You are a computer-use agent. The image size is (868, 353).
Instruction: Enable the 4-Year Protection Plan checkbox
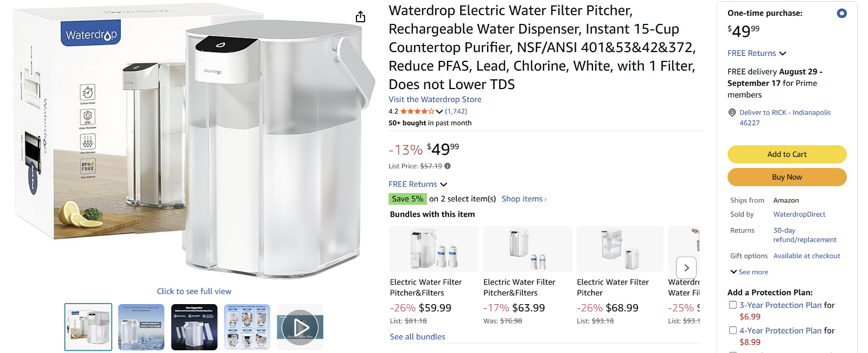coord(733,330)
